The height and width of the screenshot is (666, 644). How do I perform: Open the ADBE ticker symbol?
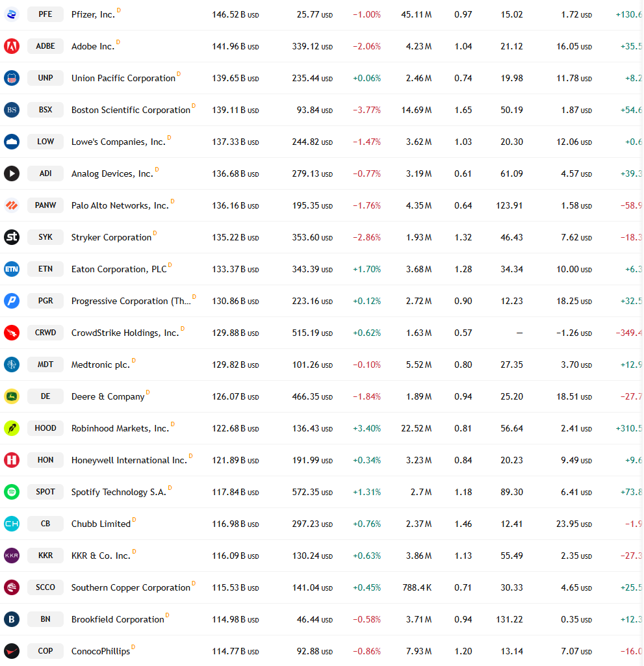pyautogui.click(x=45, y=46)
